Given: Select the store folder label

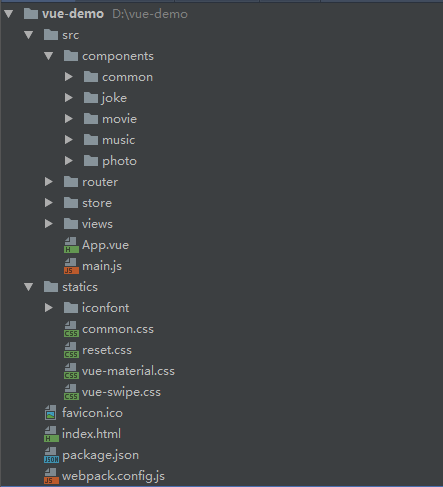Looking at the screenshot, I should click(97, 203).
